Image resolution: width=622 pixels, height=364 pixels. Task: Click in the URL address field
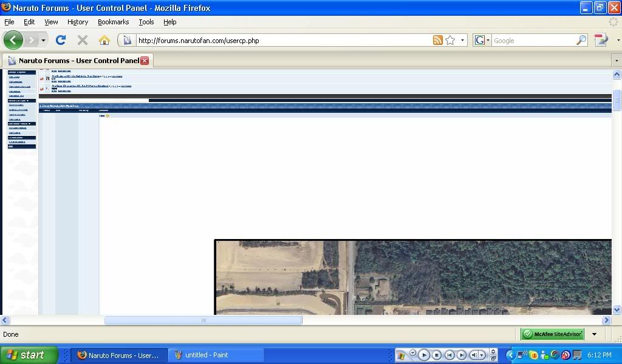(279, 41)
